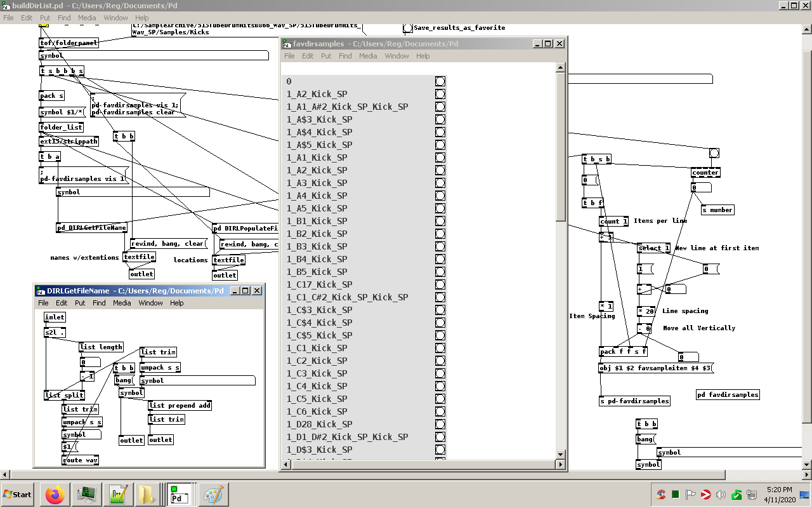Switch to the Pd taskbar button
Screen dimensions: 812x508
pos(179,494)
